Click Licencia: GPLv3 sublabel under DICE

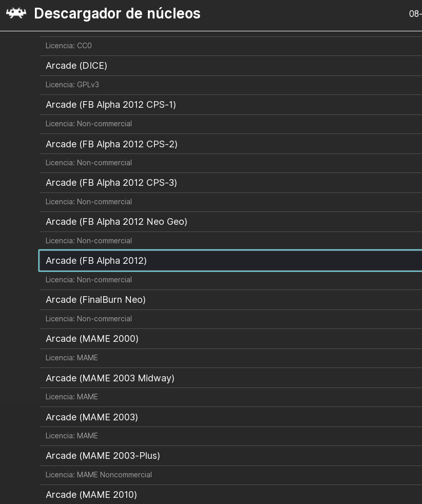[72, 85]
